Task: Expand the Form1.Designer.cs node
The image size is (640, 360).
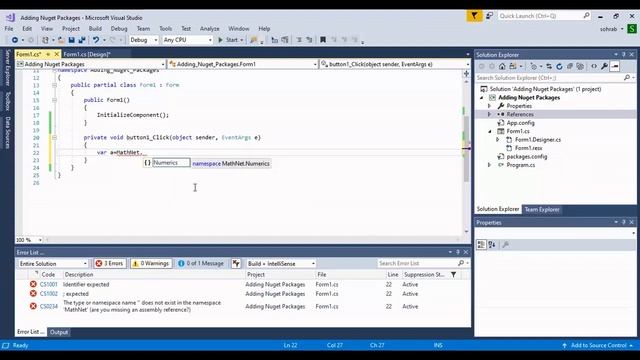Action: (498, 140)
